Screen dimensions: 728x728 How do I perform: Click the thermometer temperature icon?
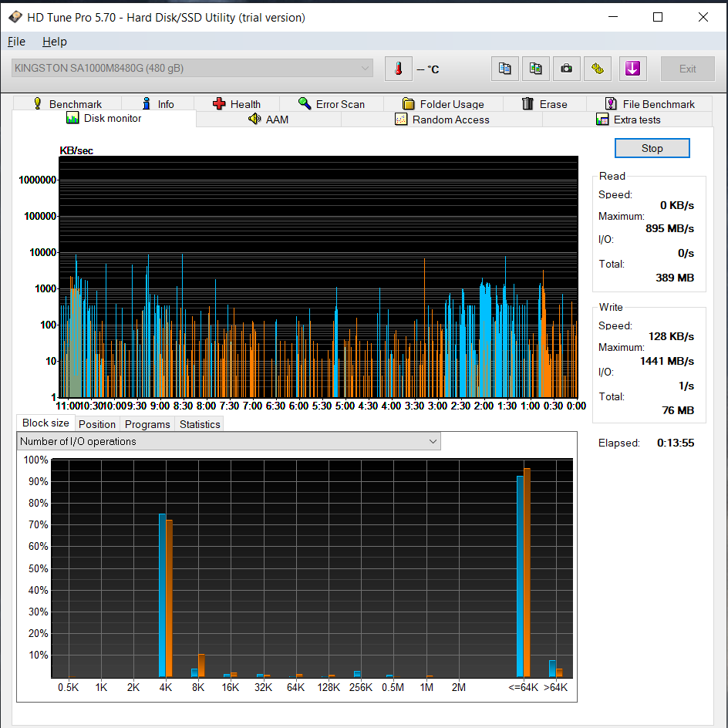399,69
